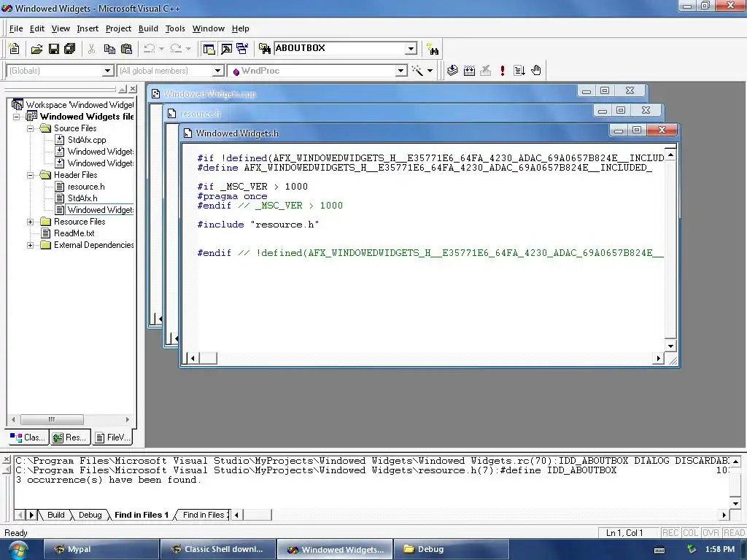Open the Undo history dropdown arrow
The height and width of the screenshot is (560, 747).
coord(161,49)
